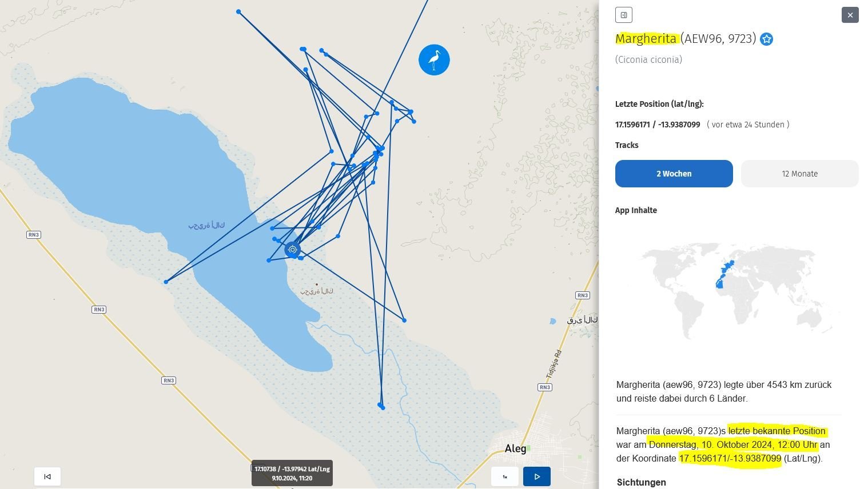Close the Margherita detail panel

[x=850, y=15]
